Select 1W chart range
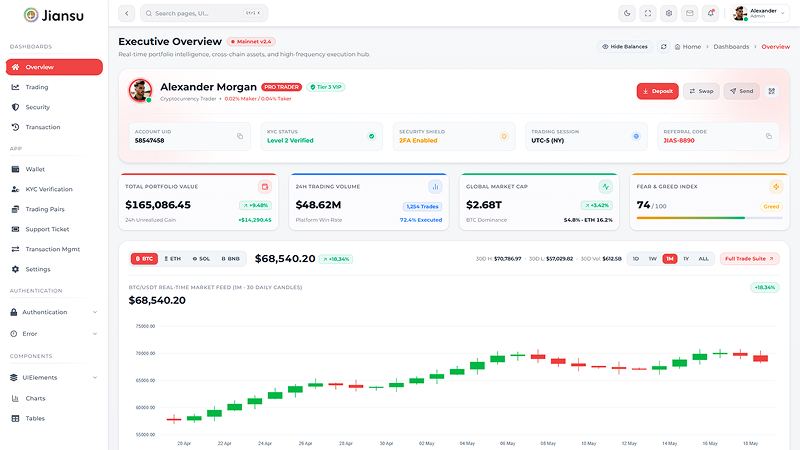 (653, 259)
